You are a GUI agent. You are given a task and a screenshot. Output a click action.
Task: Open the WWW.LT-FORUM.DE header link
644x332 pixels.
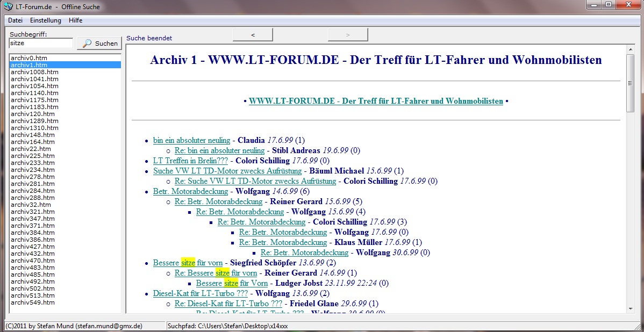click(x=376, y=101)
